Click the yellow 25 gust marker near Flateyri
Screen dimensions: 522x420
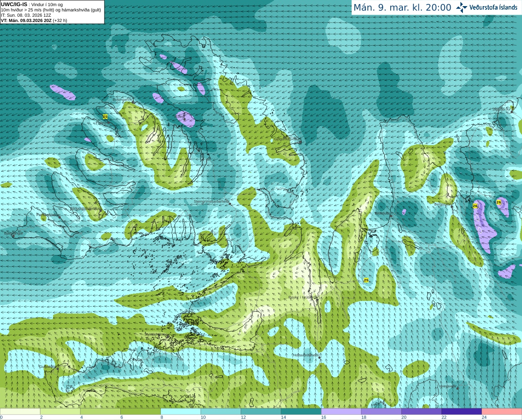(105, 117)
